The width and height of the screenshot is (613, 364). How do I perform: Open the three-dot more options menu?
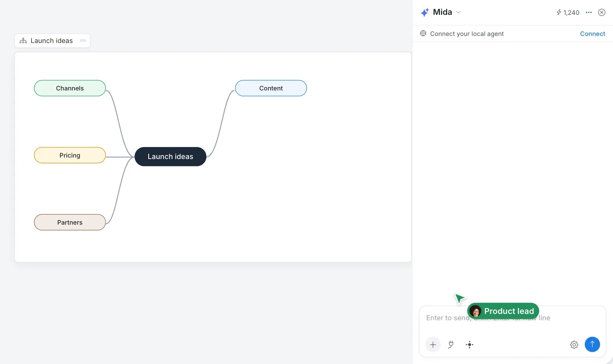(x=589, y=12)
